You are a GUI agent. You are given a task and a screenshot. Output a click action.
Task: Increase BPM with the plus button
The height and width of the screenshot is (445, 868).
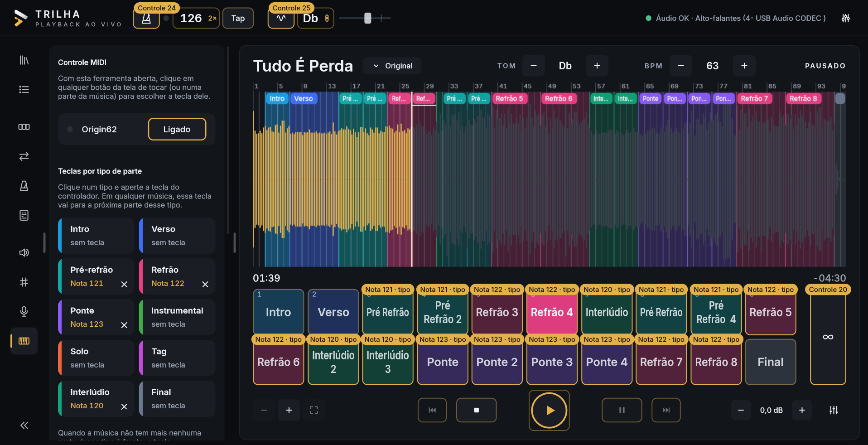(x=744, y=66)
